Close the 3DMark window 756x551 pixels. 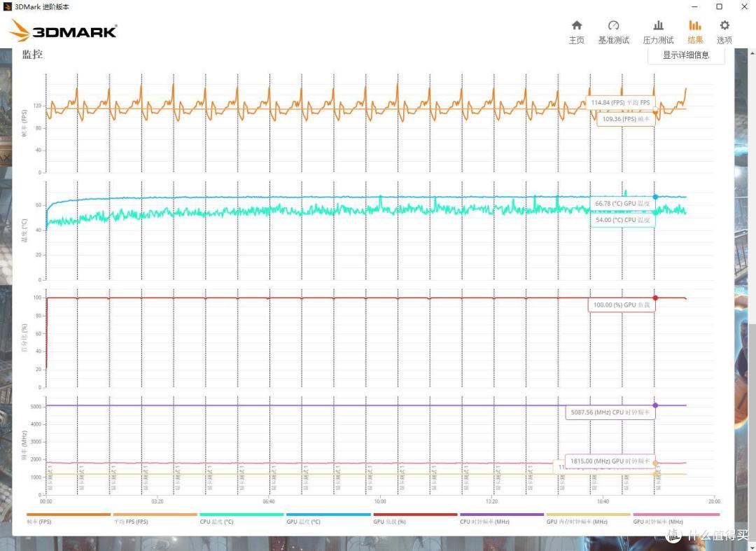click(x=744, y=7)
